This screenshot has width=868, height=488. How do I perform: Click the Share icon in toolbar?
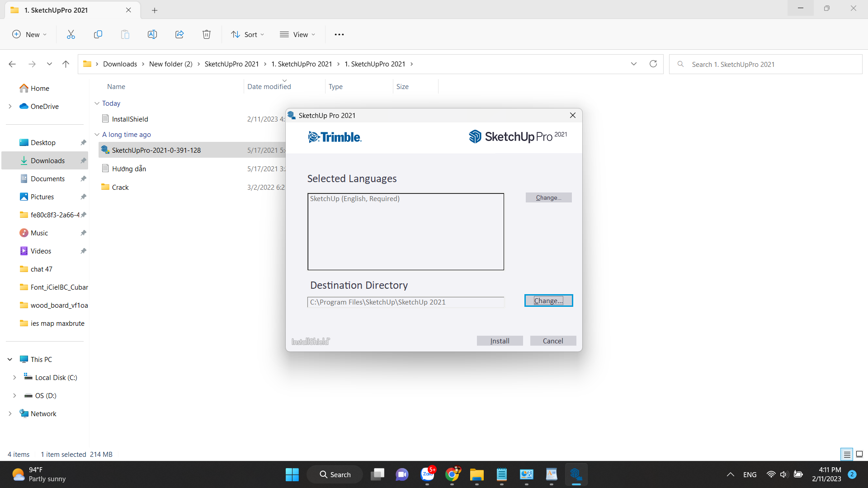coord(179,34)
